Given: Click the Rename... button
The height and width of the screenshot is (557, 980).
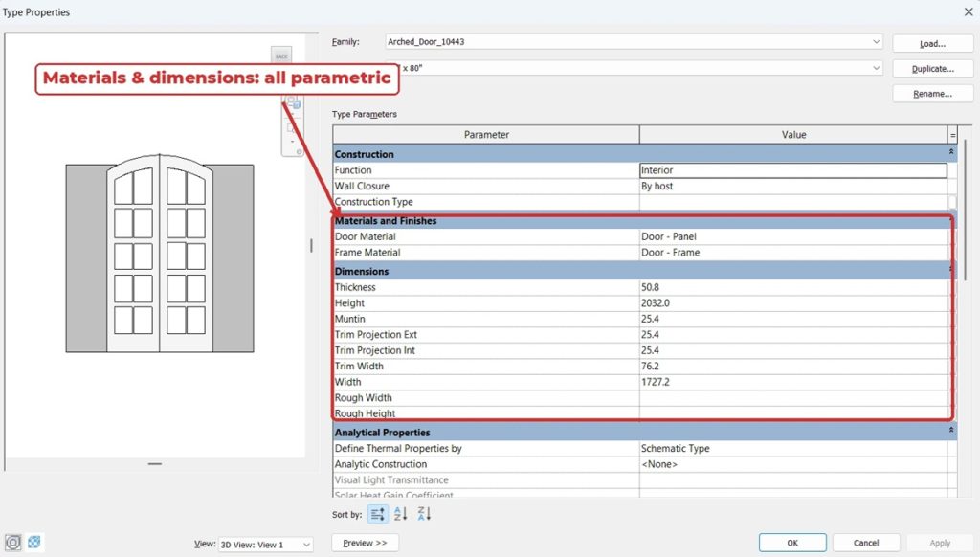Looking at the screenshot, I should point(932,94).
